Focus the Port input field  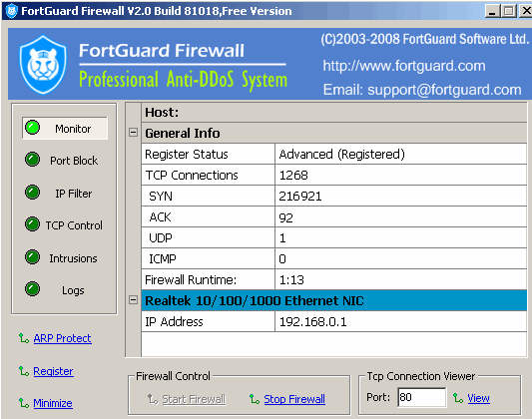tap(422, 397)
